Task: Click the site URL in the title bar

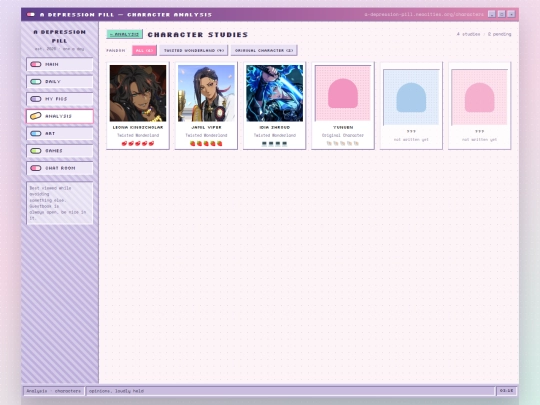Action: (x=424, y=14)
